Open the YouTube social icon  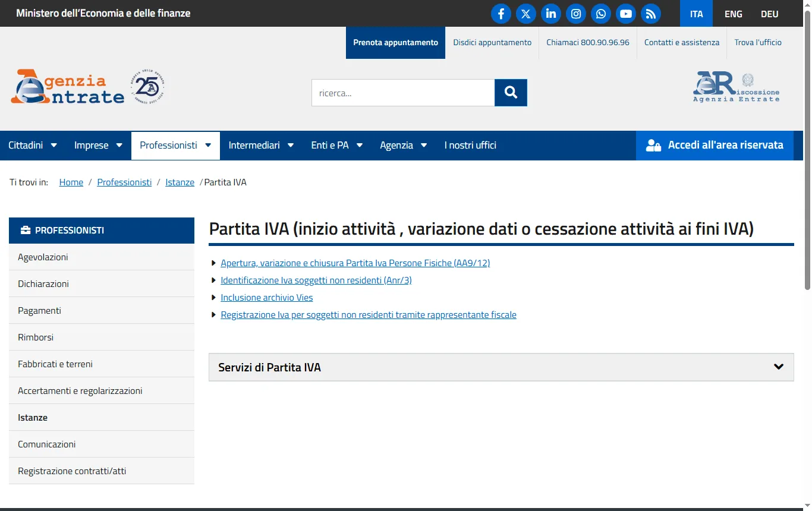626,14
